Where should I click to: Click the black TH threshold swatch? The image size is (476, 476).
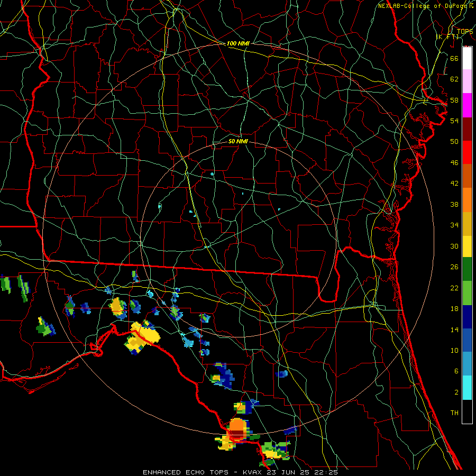pos(467,411)
